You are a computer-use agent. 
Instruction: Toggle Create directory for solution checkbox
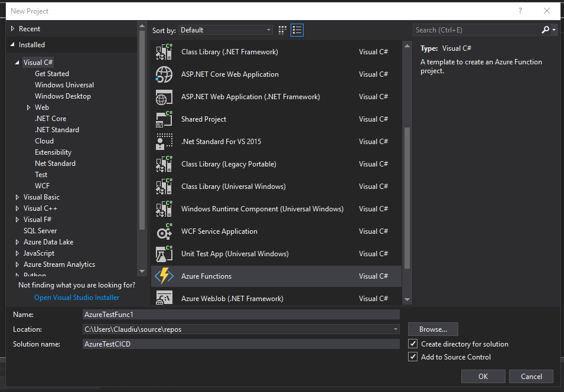(413, 344)
